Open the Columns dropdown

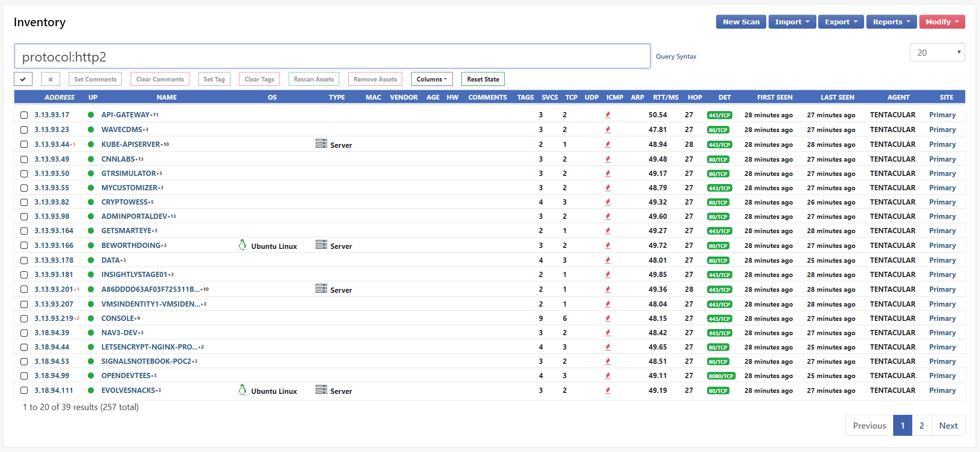tap(431, 79)
